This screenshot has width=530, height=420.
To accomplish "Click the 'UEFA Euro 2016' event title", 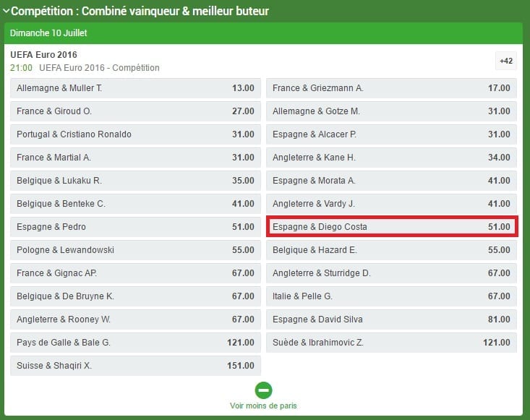I will (43, 55).
